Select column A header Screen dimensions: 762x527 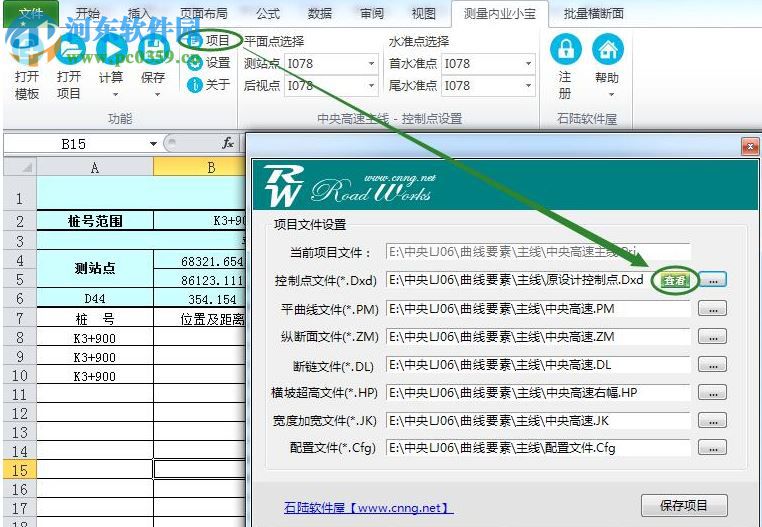tap(95, 167)
